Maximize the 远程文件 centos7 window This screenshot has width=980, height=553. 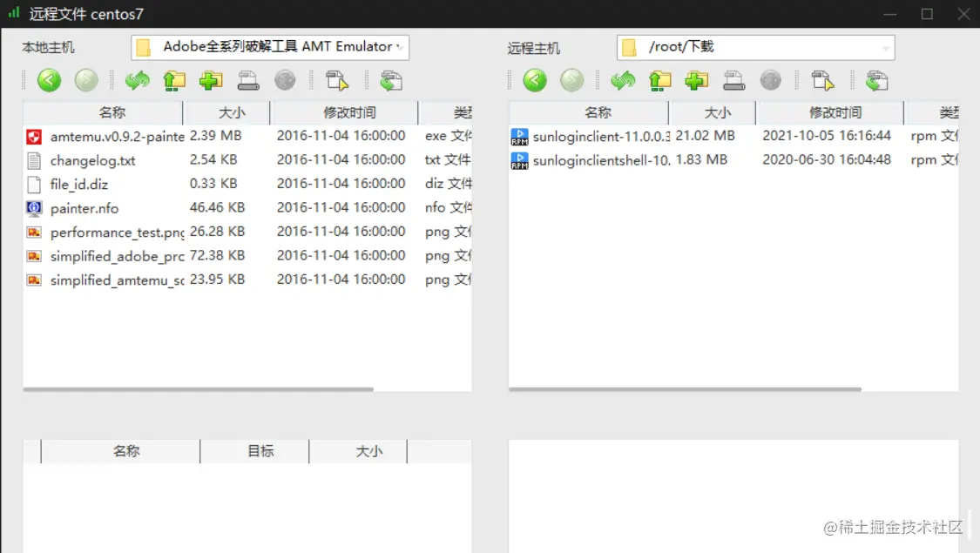(927, 14)
